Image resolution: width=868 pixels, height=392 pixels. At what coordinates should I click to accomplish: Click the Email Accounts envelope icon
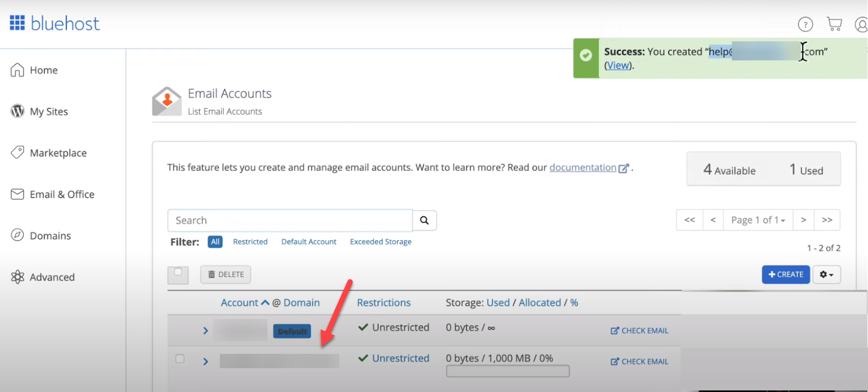coord(167,102)
